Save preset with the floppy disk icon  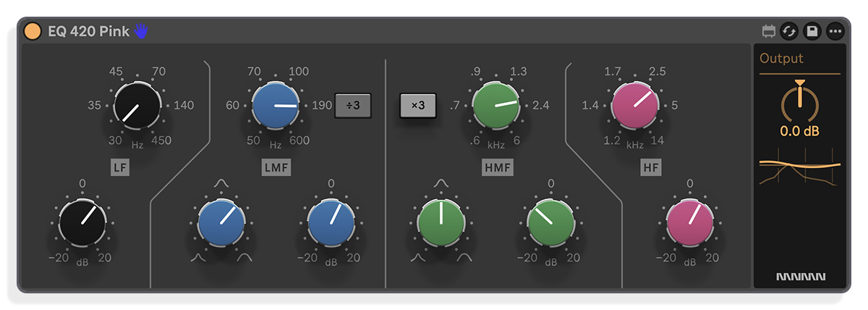click(x=812, y=31)
